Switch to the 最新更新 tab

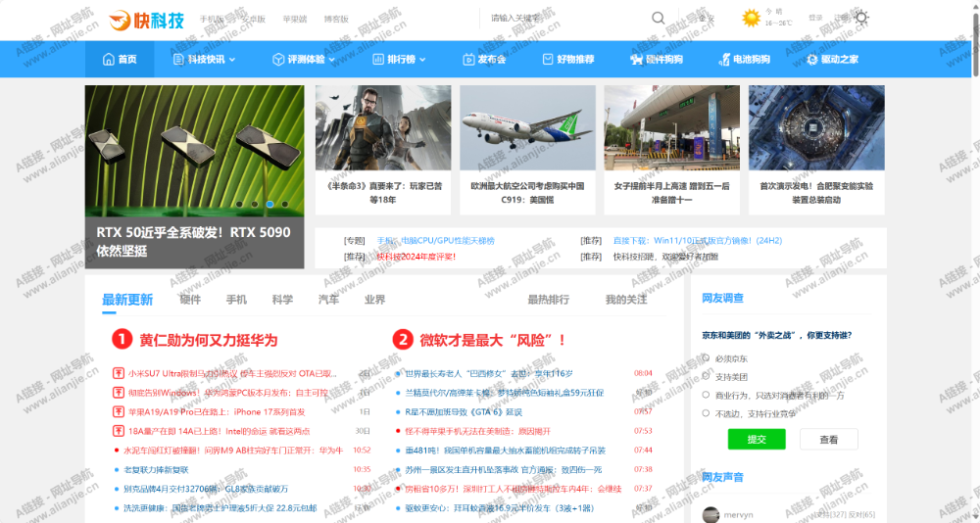127,300
